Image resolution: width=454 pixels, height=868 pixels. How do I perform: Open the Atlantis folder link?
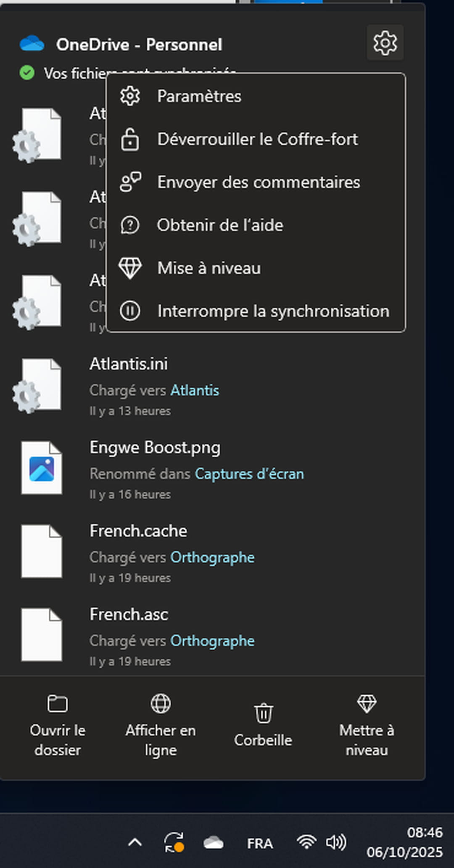pos(195,390)
